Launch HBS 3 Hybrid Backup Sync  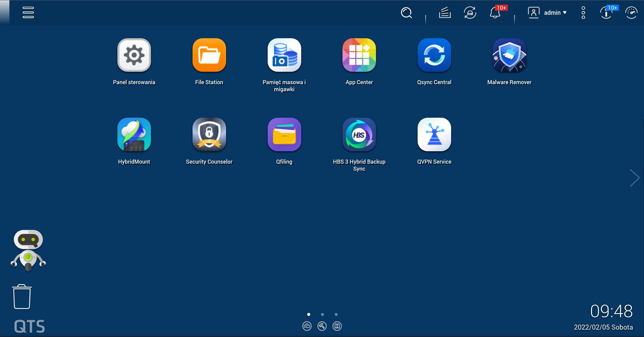pyautogui.click(x=359, y=134)
